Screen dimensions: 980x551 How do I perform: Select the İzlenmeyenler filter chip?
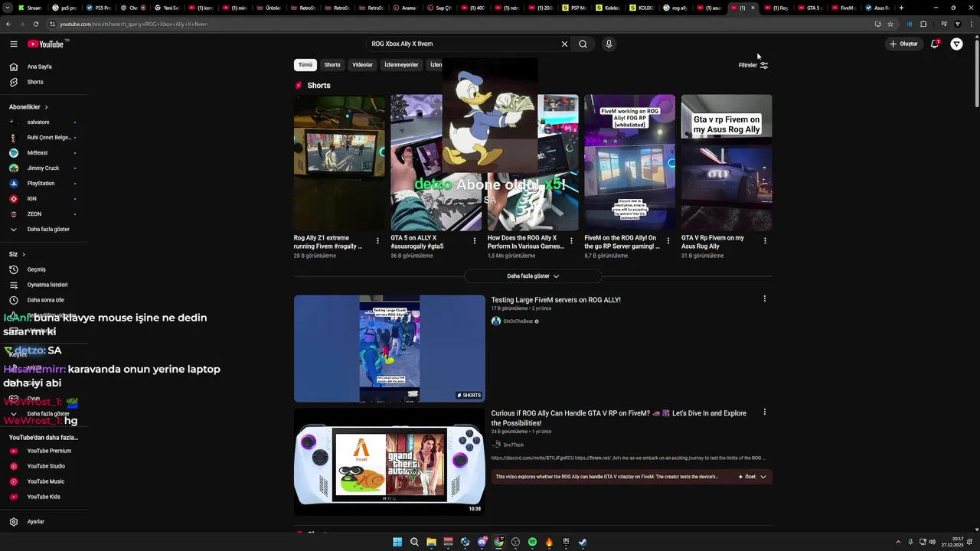pos(401,65)
